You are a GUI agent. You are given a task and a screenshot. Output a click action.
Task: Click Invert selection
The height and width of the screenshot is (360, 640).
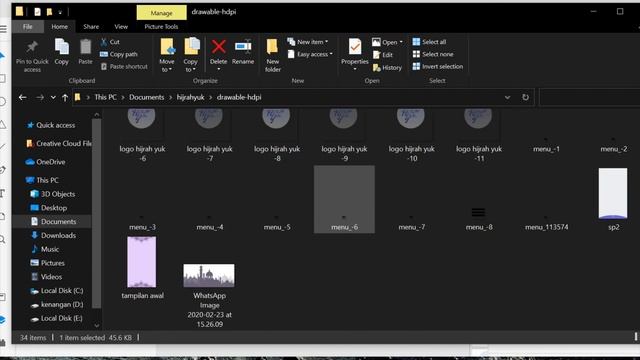point(438,67)
